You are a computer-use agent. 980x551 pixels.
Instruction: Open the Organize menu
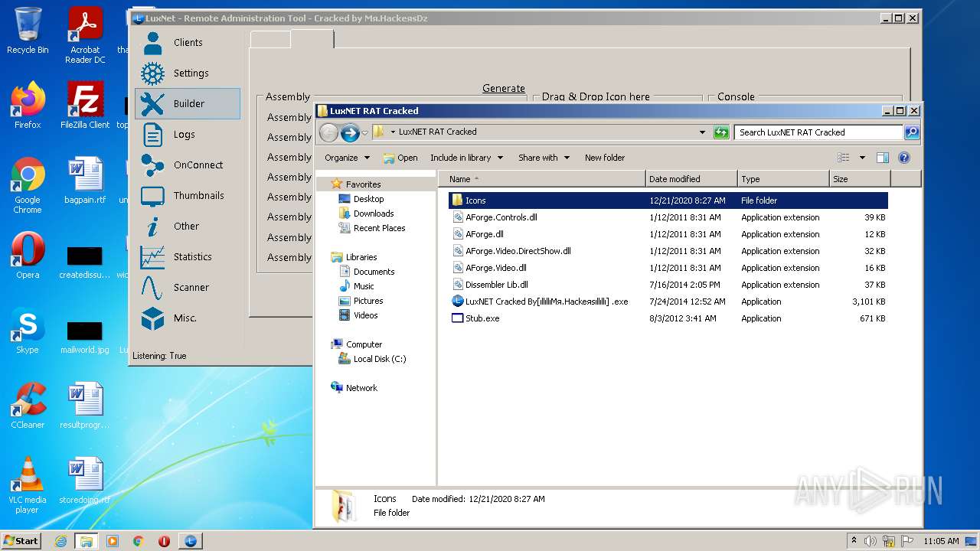tap(347, 158)
